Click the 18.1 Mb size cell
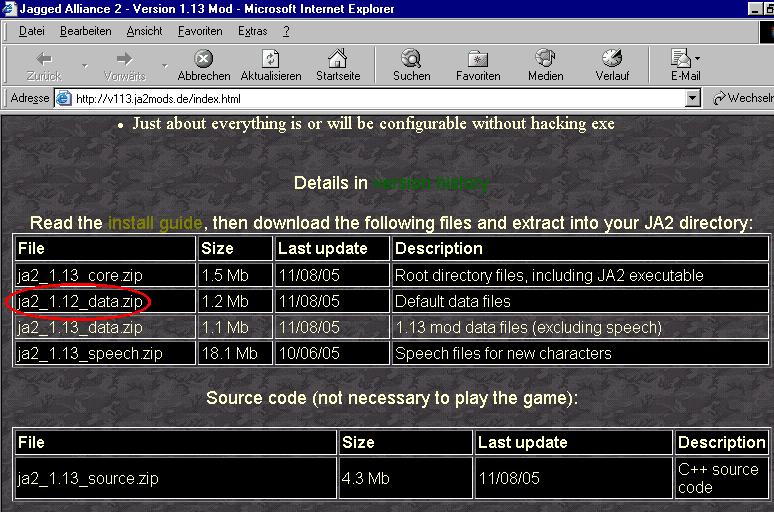 tap(235, 354)
